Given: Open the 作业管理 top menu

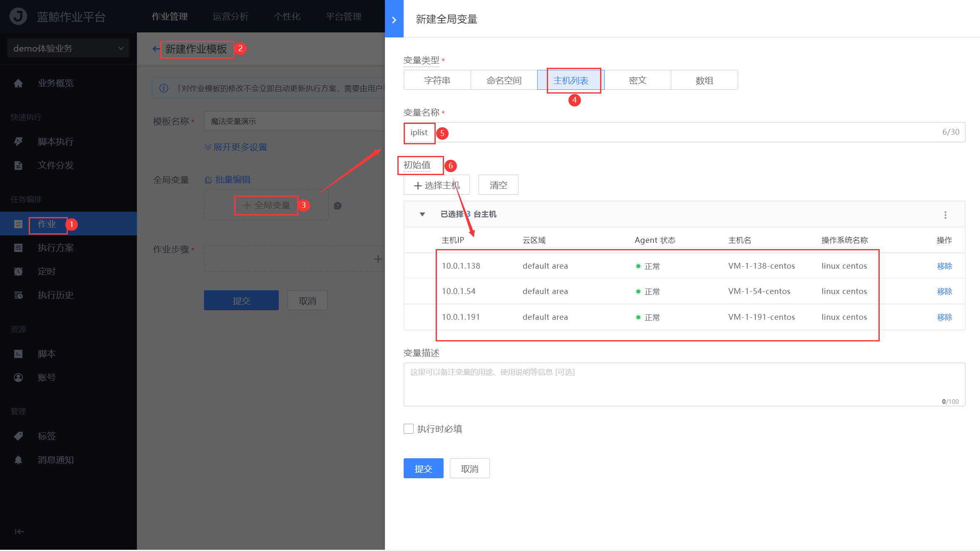Looking at the screenshot, I should tap(170, 17).
